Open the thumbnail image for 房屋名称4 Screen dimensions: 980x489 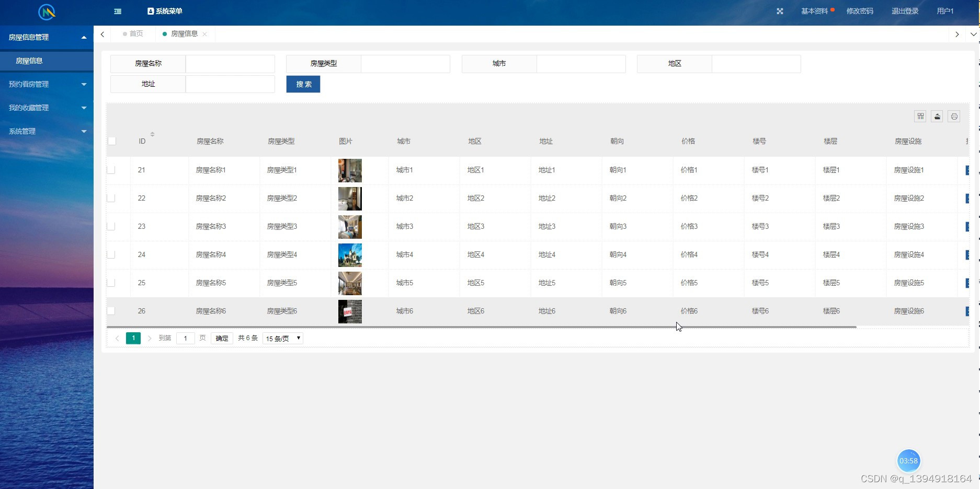pyautogui.click(x=350, y=255)
